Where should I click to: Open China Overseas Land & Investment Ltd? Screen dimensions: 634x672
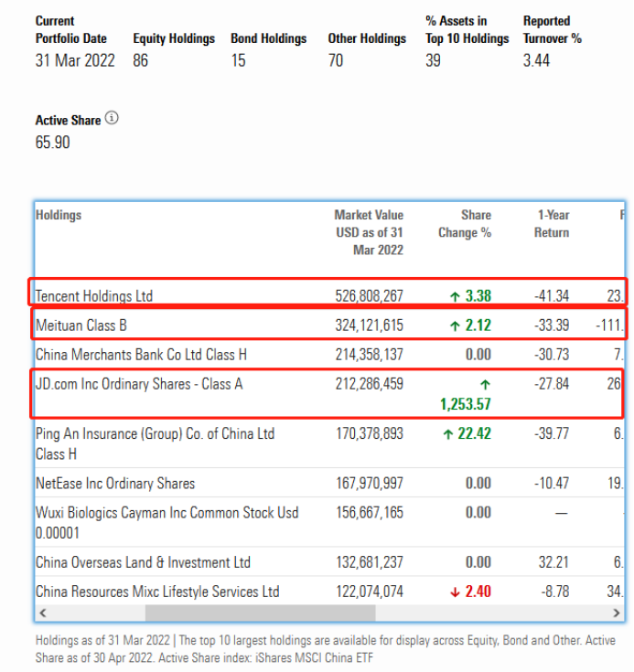(143, 562)
